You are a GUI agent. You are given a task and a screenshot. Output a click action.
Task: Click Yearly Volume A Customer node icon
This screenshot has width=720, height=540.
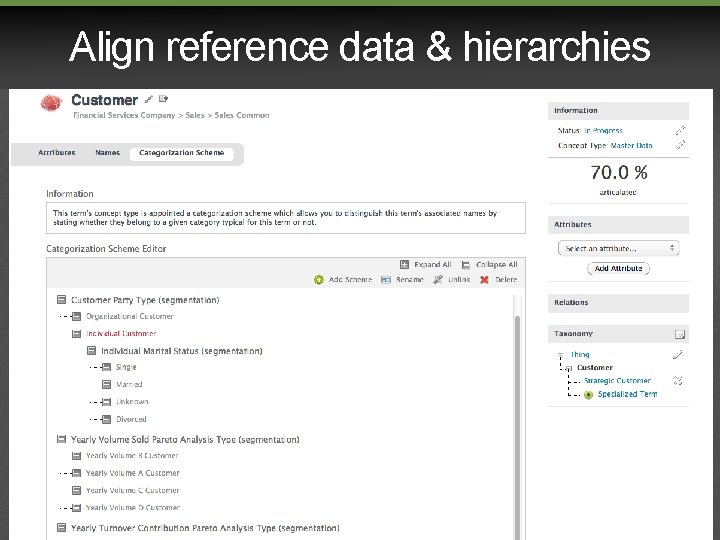76,473
